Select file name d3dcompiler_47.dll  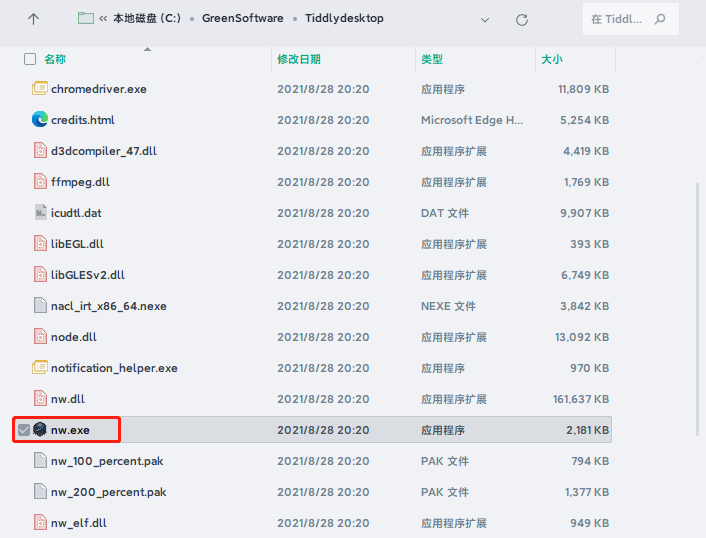click(104, 151)
